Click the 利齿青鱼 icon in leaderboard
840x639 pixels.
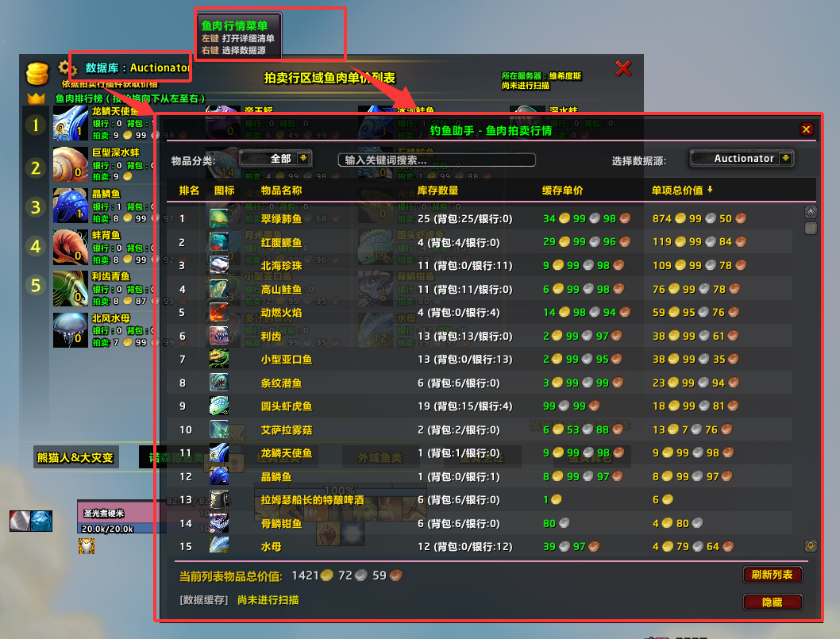coord(70,288)
